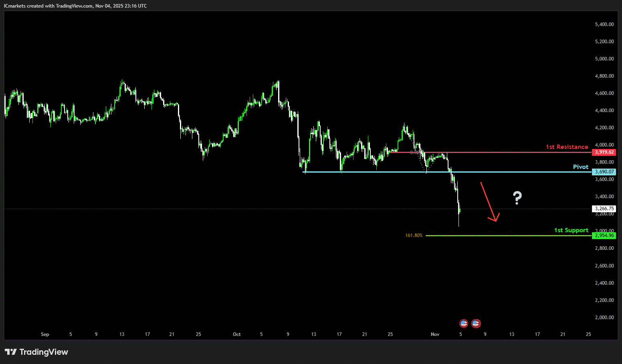Click the current price label 3,266.75

tap(604, 209)
